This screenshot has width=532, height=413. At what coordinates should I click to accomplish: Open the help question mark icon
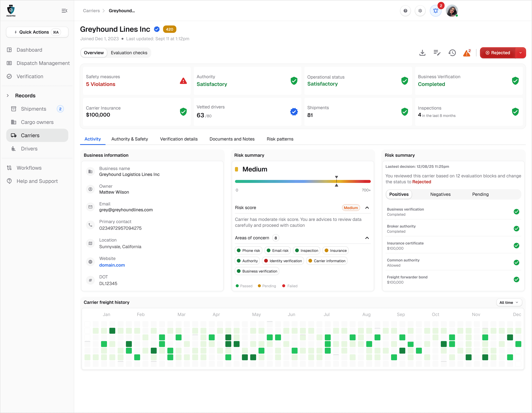[x=405, y=11]
